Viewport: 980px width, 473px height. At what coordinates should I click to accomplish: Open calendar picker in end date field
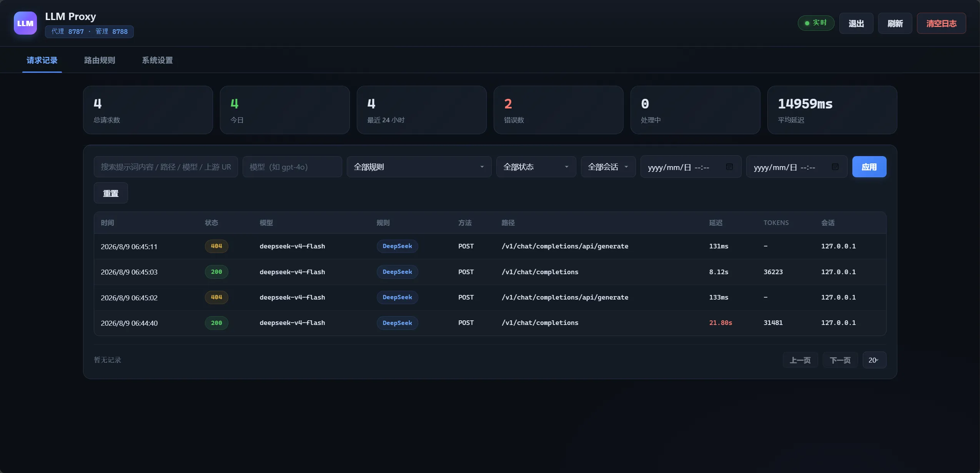point(835,167)
